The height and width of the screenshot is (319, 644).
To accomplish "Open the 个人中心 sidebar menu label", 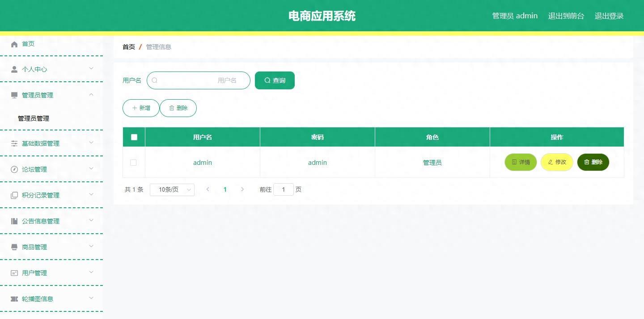I will click(34, 69).
